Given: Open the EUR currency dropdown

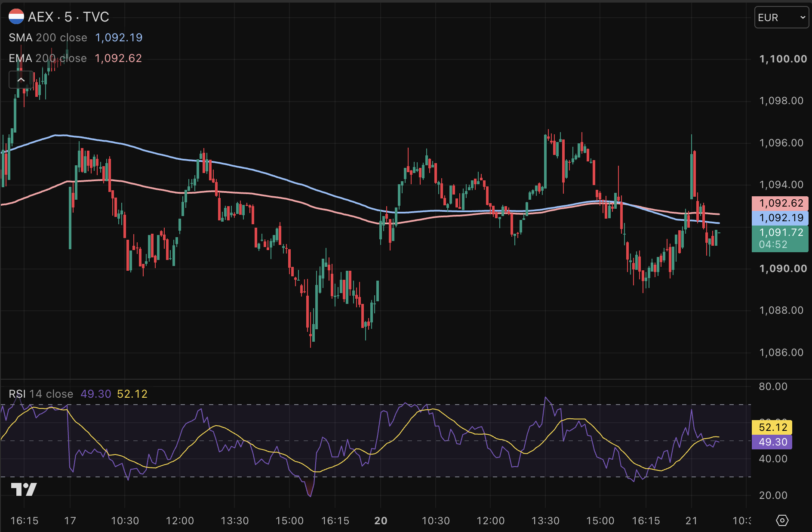Looking at the screenshot, I should (x=781, y=18).
